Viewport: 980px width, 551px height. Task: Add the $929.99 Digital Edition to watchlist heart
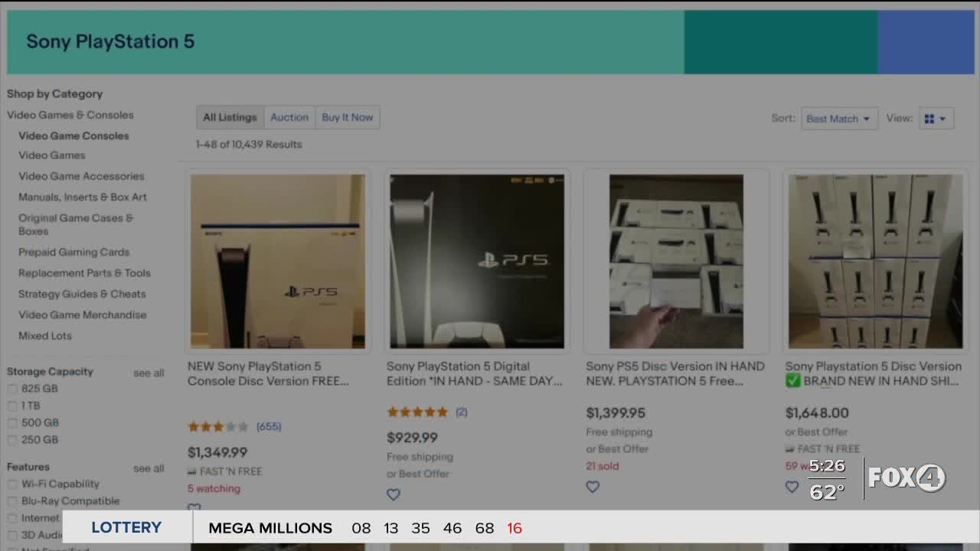point(394,494)
